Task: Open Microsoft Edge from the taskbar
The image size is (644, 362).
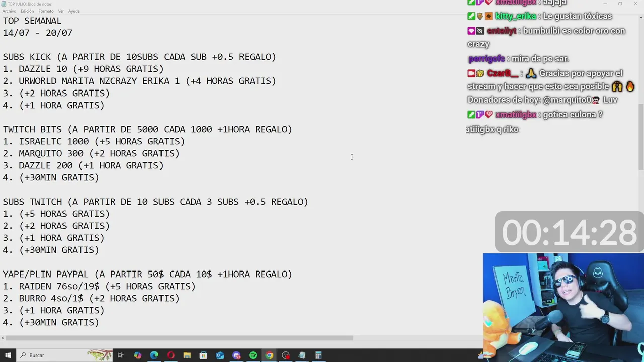Action: 154,355
